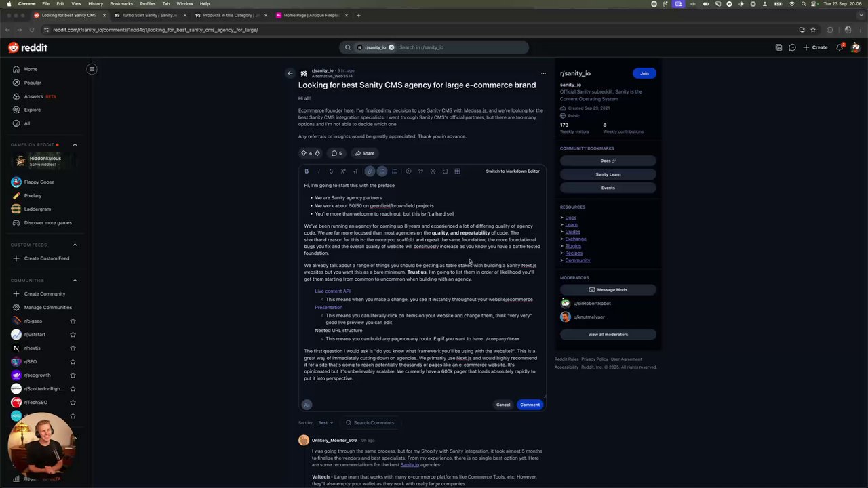
Task: Toggle the formatting options button below the editor
Action: coord(307,405)
